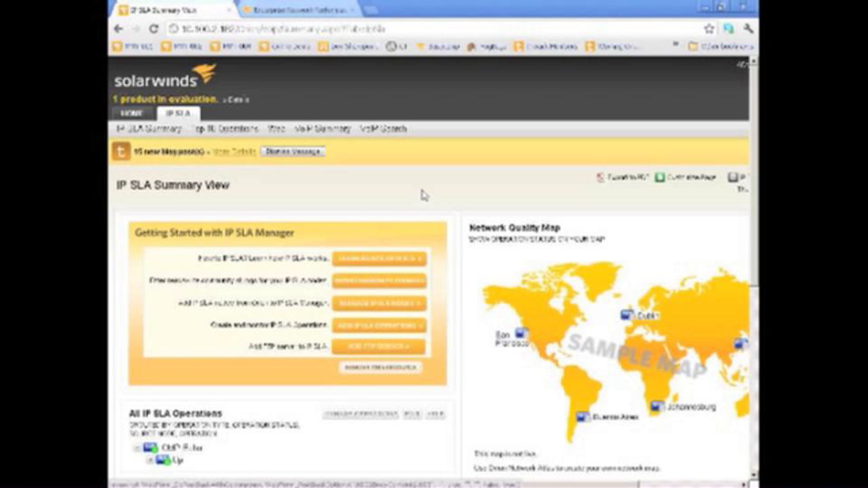The image size is (868, 488).
Task: Reload the page with the refresh icon
Action: (x=154, y=29)
